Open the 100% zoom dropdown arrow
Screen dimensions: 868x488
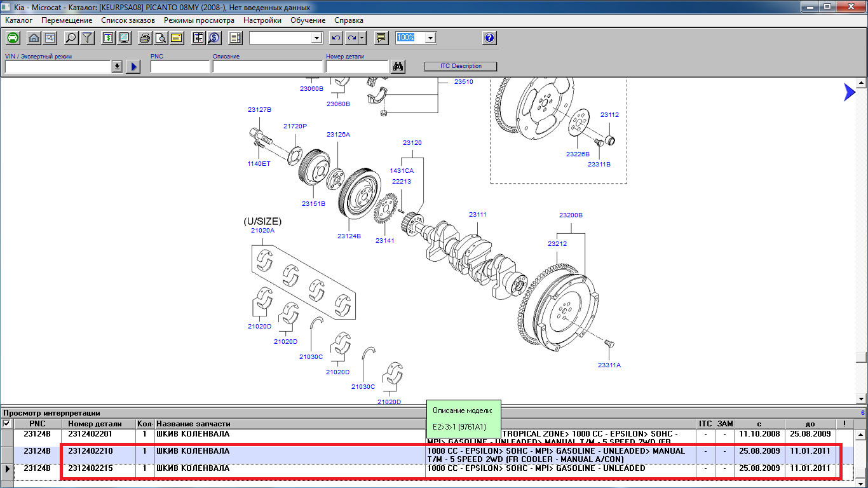[431, 38]
